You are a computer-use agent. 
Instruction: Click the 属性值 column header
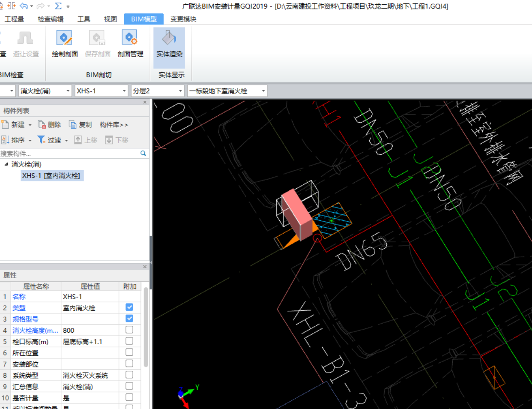[90, 286]
